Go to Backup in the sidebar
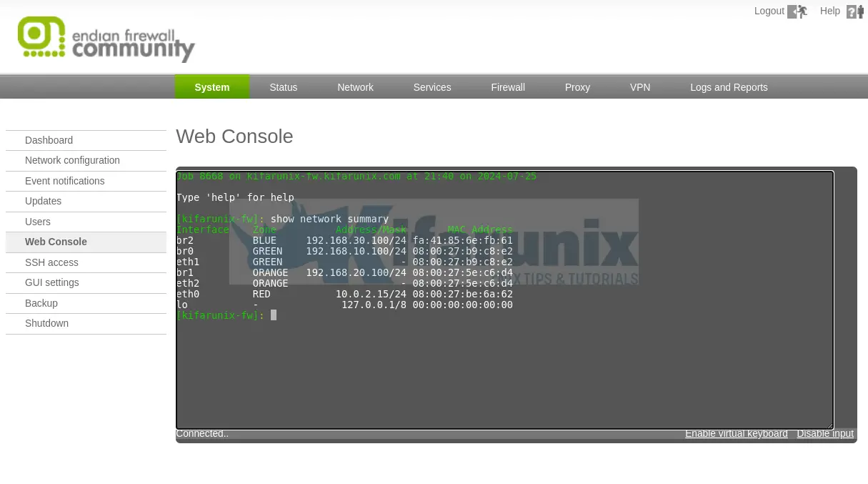Screen dimensions: 868x484 [x=86, y=303]
